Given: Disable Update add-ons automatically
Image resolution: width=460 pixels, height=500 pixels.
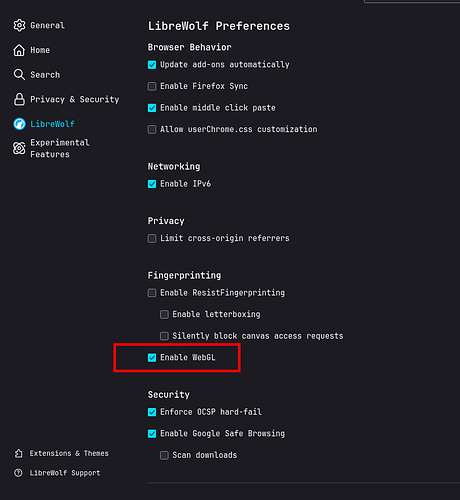Looking at the screenshot, I should click(152, 65).
